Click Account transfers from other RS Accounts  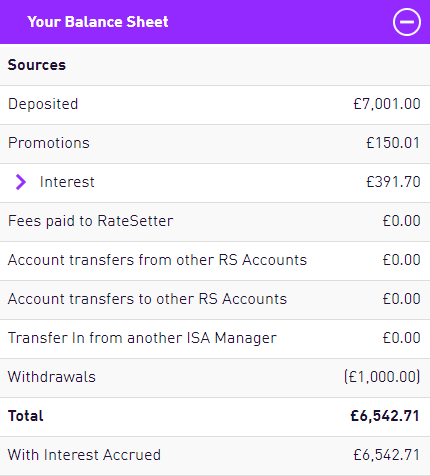tap(157, 260)
